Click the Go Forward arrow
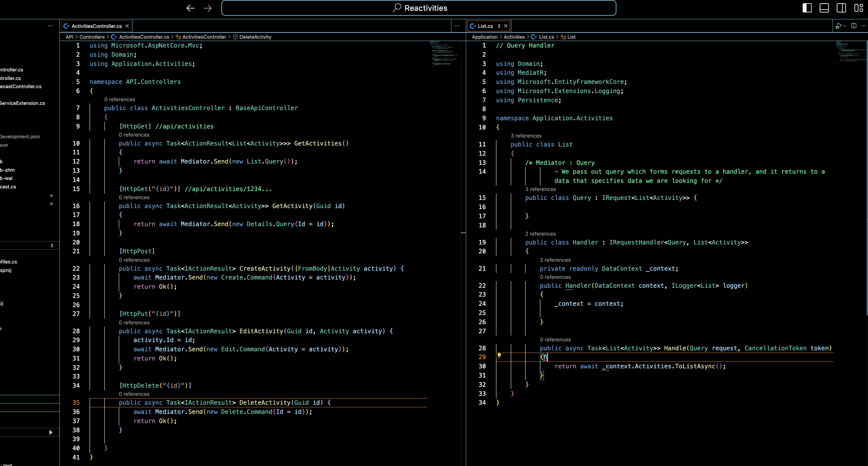 coord(208,8)
